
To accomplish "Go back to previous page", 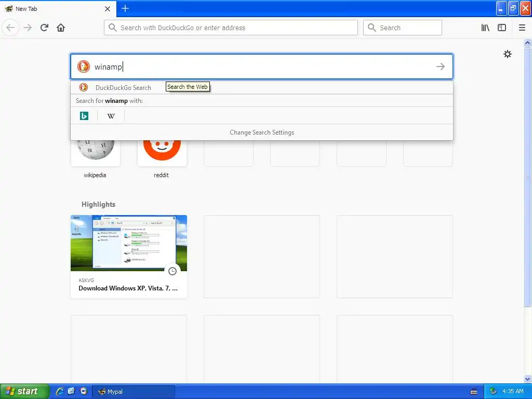I will [10, 28].
